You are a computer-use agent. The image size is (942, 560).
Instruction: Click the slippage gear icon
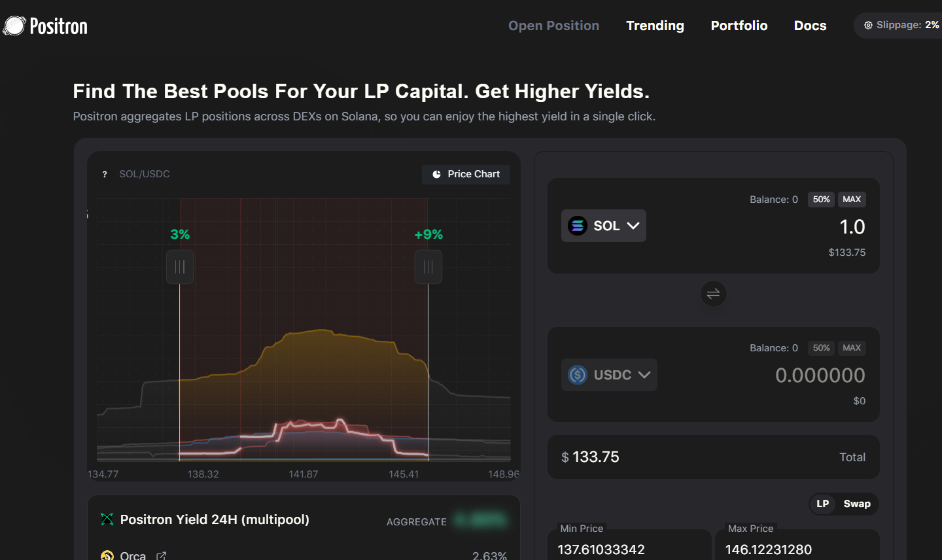[x=868, y=26]
